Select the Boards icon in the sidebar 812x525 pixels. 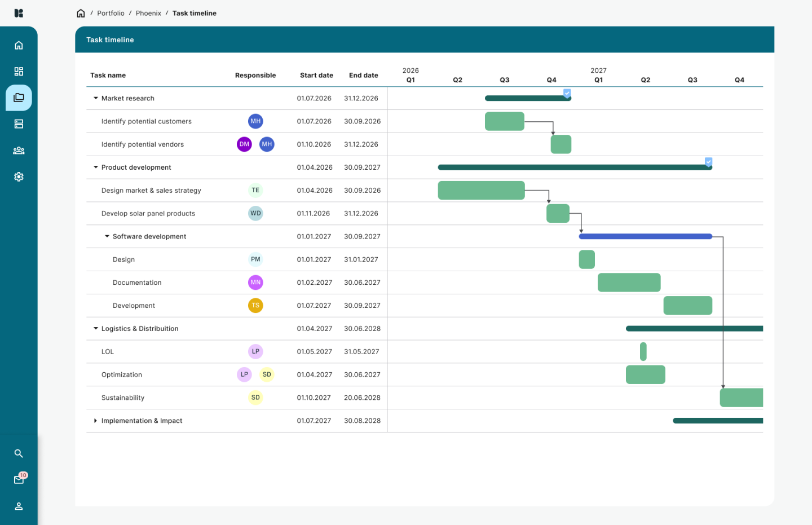(19, 123)
